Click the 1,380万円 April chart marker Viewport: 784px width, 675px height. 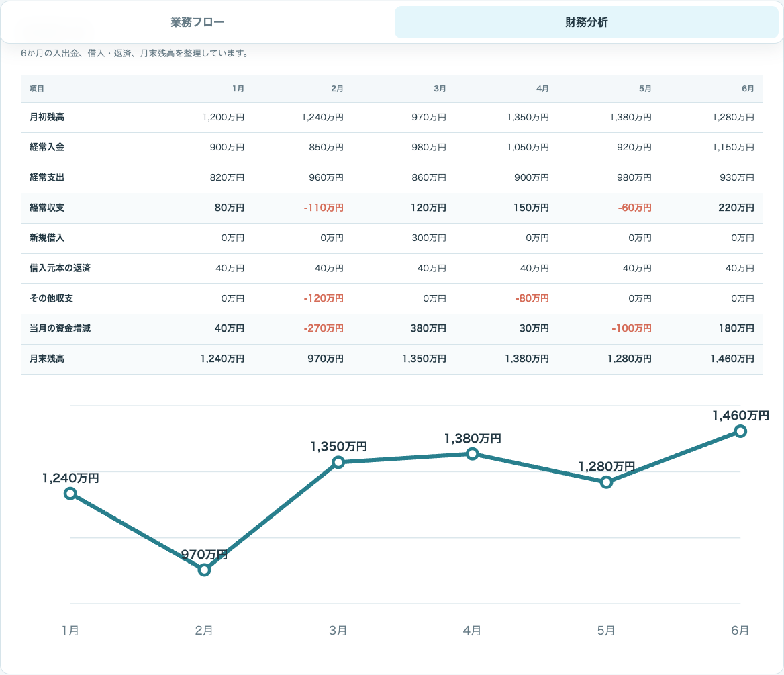tap(473, 454)
